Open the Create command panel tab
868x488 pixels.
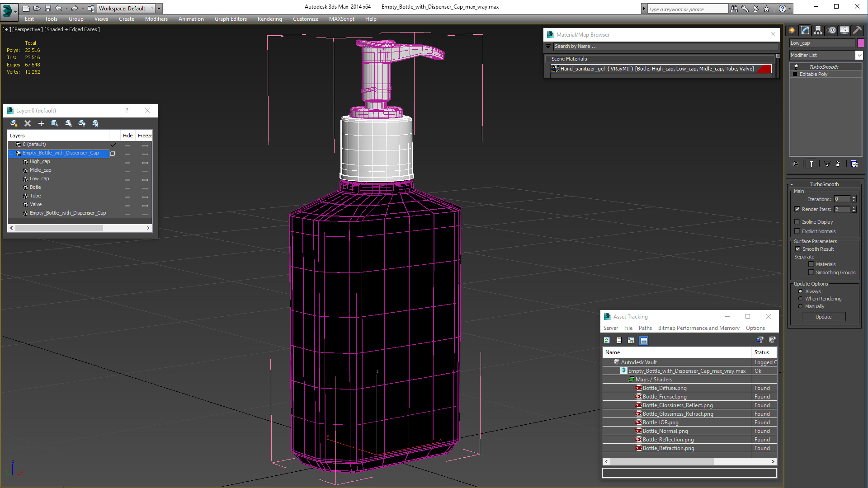point(792,30)
